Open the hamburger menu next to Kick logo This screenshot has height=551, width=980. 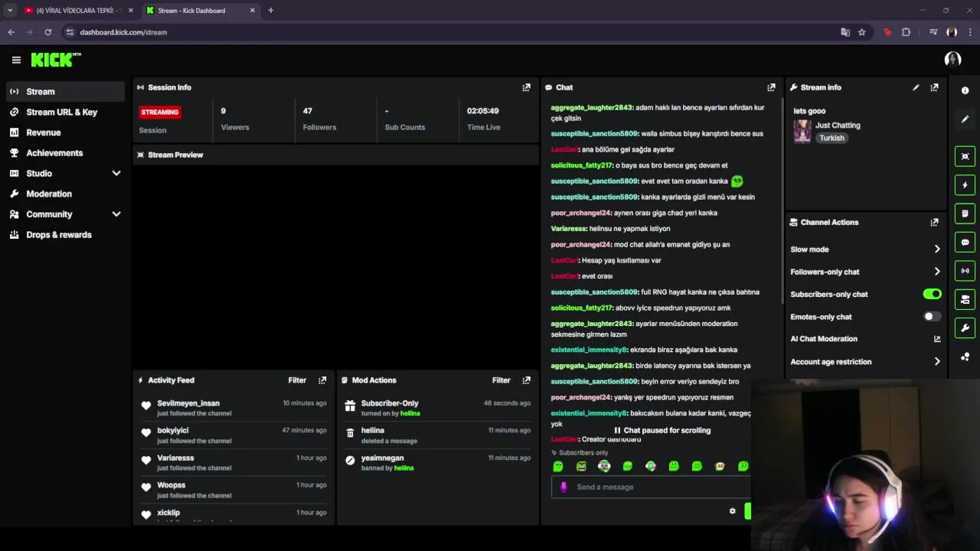pyautogui.click(x=16, y=60)
